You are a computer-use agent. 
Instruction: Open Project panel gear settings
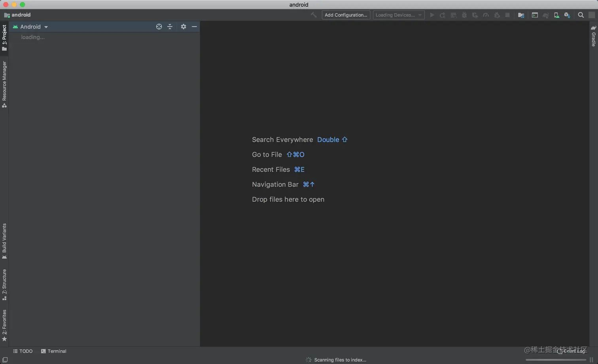(184, 26)
